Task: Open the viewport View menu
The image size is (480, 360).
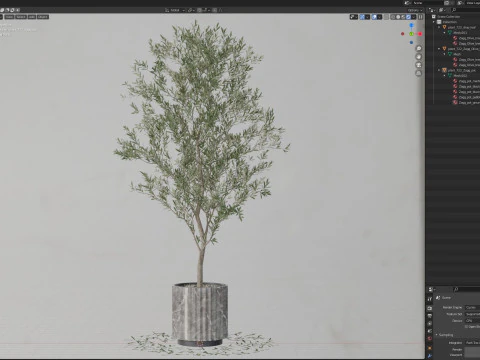Action: coord(9,17)
